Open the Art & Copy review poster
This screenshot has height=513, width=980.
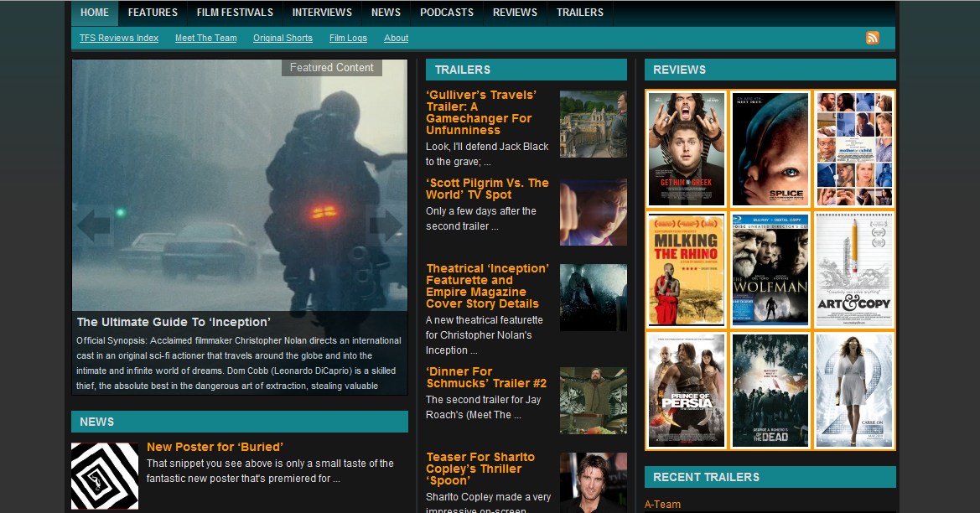point(854,269)
